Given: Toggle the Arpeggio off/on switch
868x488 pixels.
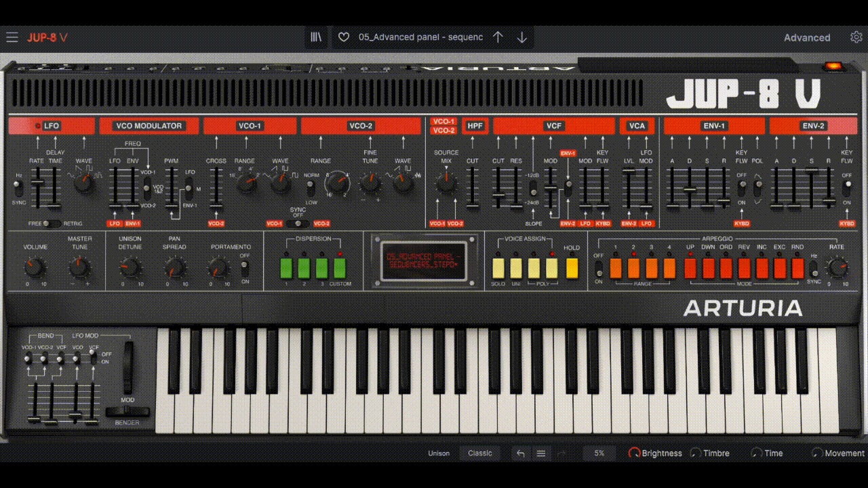Looking at the screenshot, I should coord(599,268).
